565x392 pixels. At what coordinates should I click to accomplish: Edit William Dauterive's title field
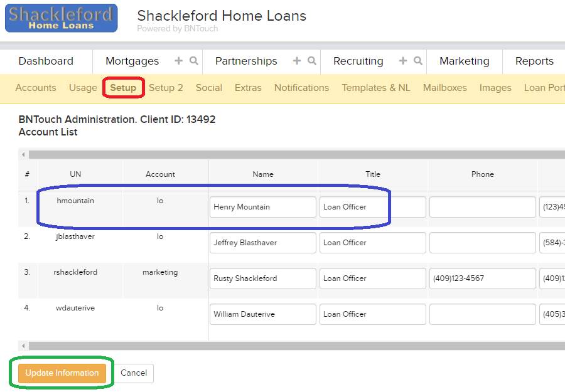[372, 314]
